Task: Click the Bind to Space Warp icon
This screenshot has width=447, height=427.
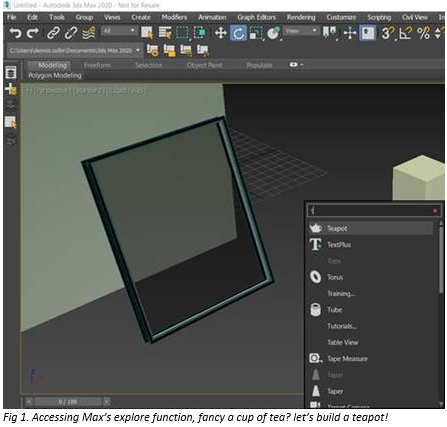Action: [x=89, y=33]
